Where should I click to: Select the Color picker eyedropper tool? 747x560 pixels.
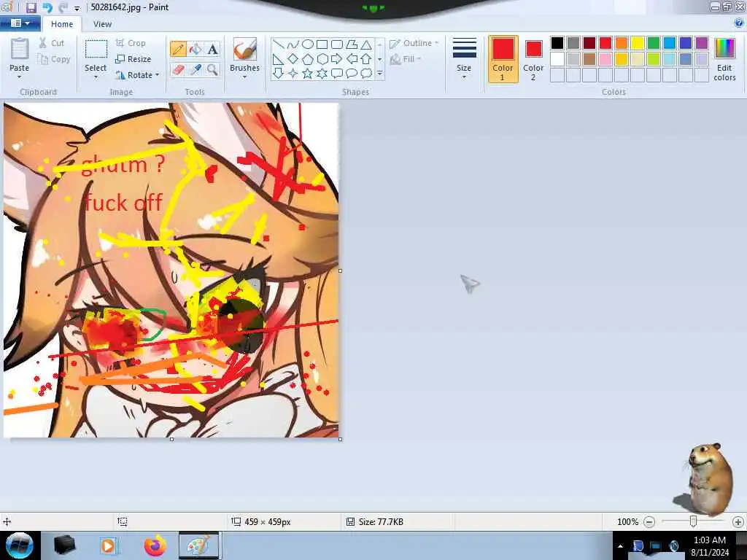196,70
